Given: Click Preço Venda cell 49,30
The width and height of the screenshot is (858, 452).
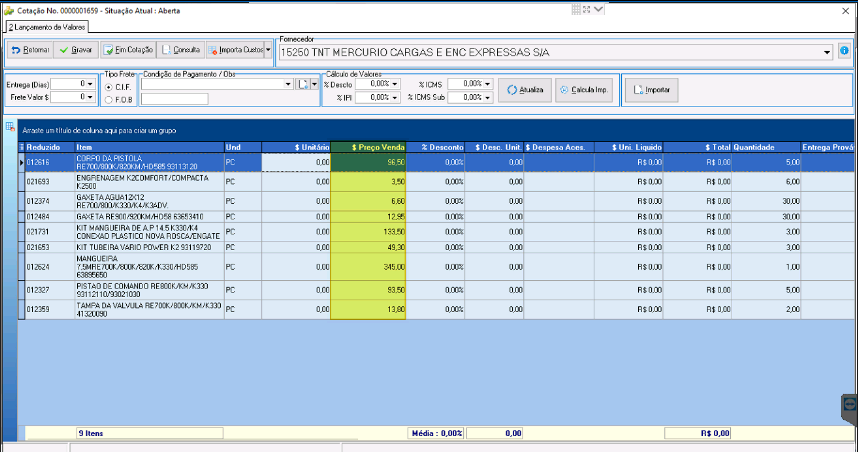Looking at the screenshot, I should coord(368,247).
